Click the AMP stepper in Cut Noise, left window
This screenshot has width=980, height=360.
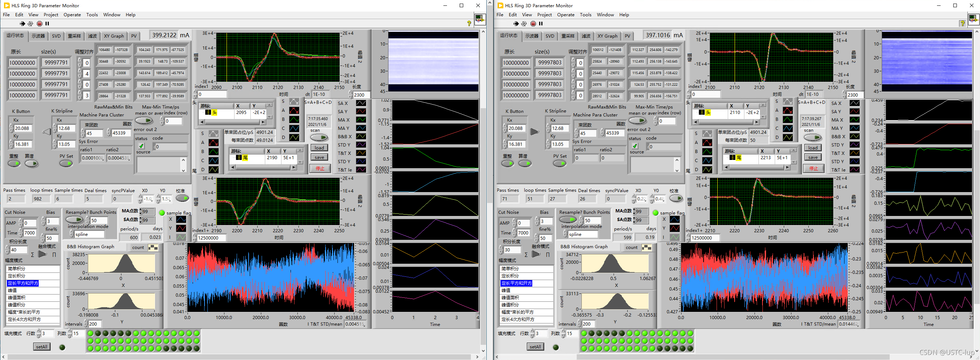click(20, 223)
